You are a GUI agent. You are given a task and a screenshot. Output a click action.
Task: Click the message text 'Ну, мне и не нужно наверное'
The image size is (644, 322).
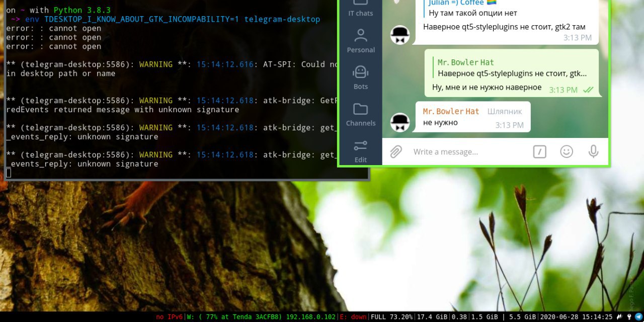point(487,87)
